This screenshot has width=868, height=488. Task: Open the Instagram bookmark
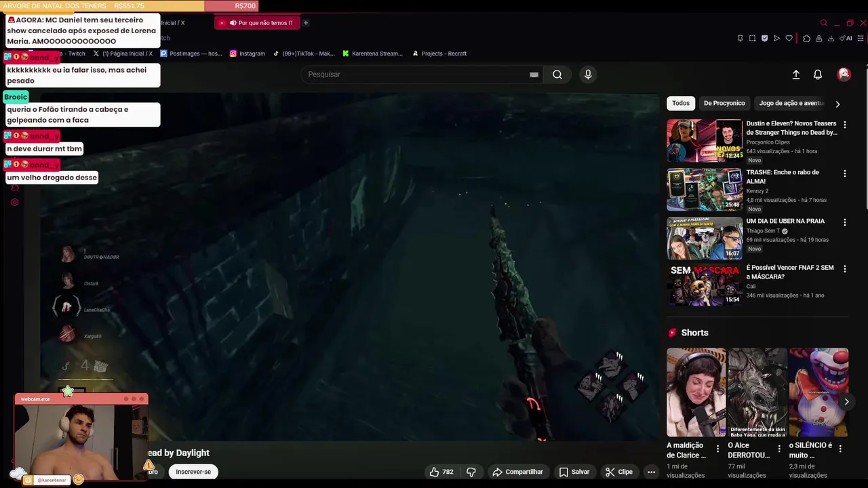pos(248,54)
